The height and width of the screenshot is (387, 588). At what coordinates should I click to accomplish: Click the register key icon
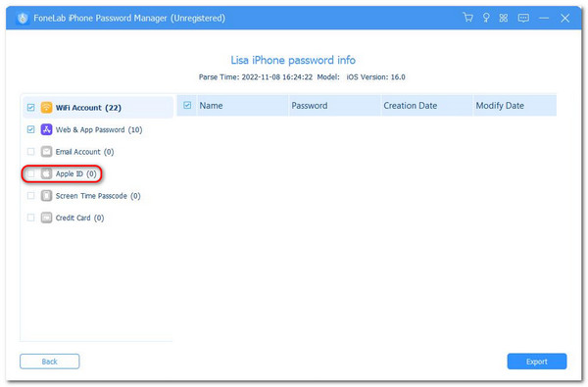[486, 18]
